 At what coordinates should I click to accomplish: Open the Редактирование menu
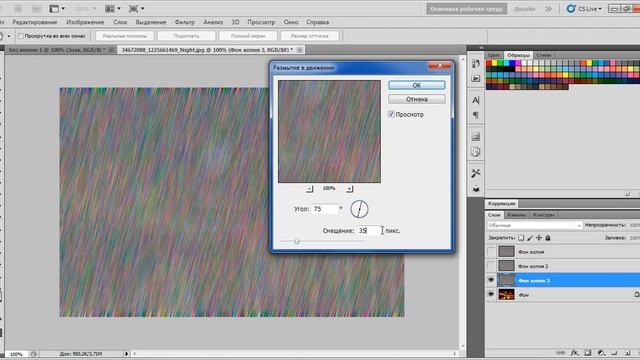tap(35, 22)
